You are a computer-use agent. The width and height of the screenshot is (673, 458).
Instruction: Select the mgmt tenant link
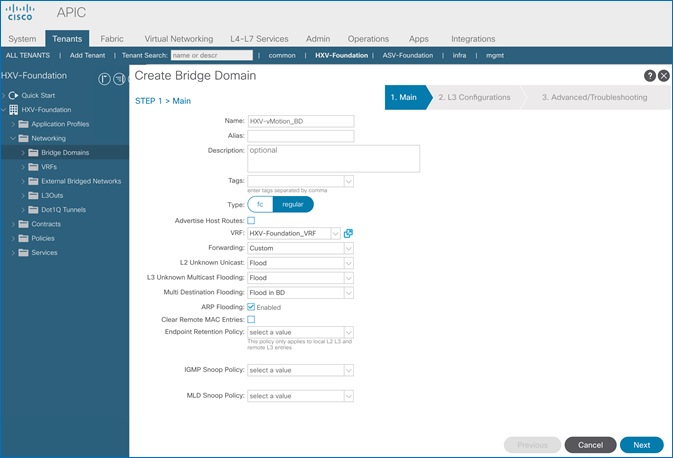[x=495, y=55]
